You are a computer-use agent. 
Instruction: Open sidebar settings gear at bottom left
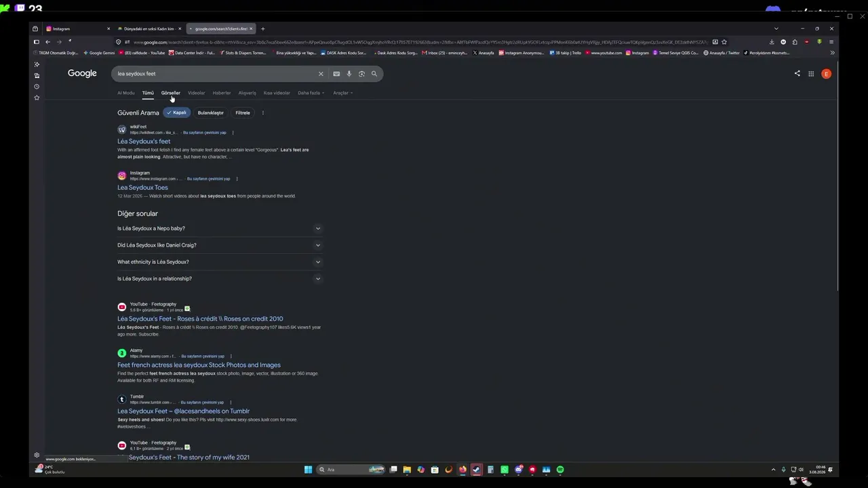point(37,455)
